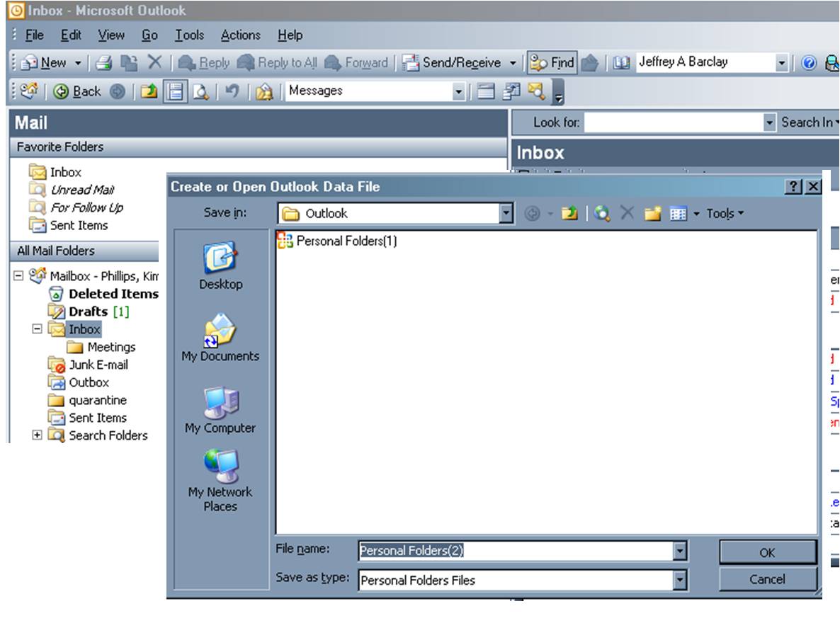Screen dimensions: 840x635
Task: Open the New item dropdown arrow
Action: point(78,63)
